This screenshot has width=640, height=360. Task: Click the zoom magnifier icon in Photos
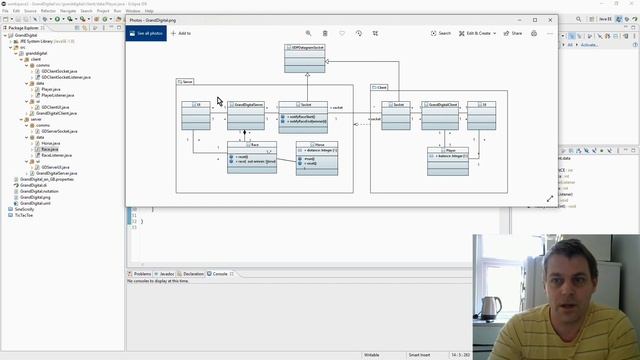(x=309, y=33)
